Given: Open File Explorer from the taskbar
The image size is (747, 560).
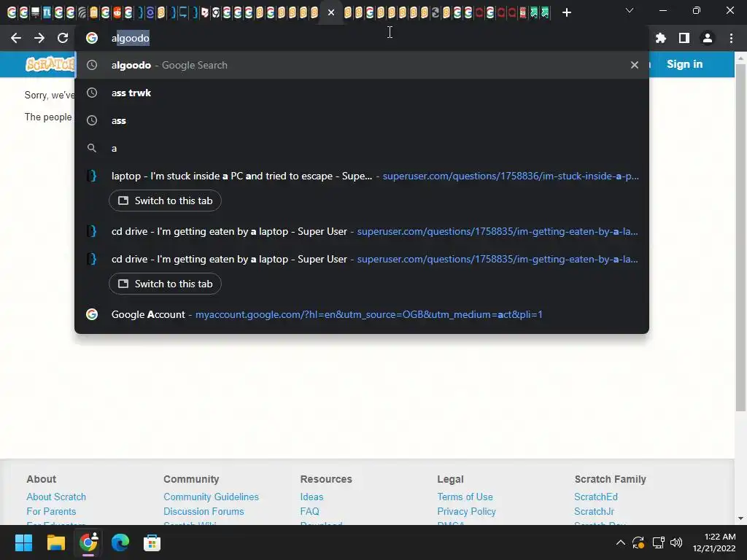Looking at the screenshot, I should point(55,542).
